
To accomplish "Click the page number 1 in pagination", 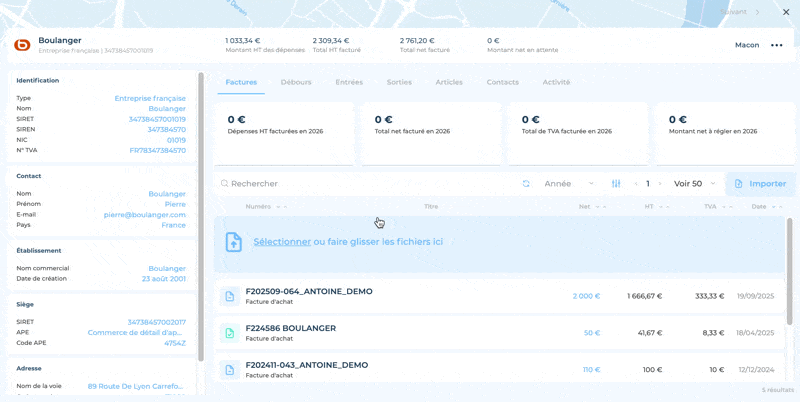I will [x=648, y=184].
